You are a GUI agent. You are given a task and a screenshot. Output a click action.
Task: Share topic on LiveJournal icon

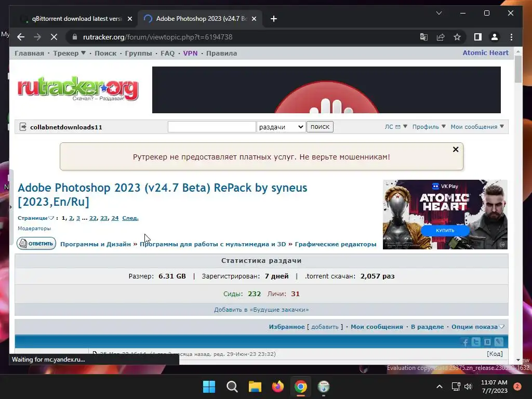(x=498, y=342)
